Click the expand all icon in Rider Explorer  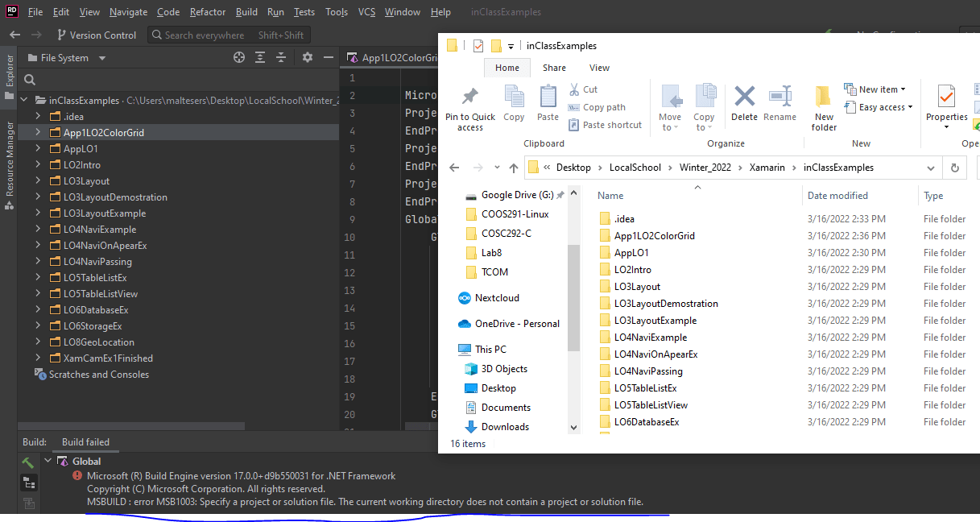[x=261, y=57]
